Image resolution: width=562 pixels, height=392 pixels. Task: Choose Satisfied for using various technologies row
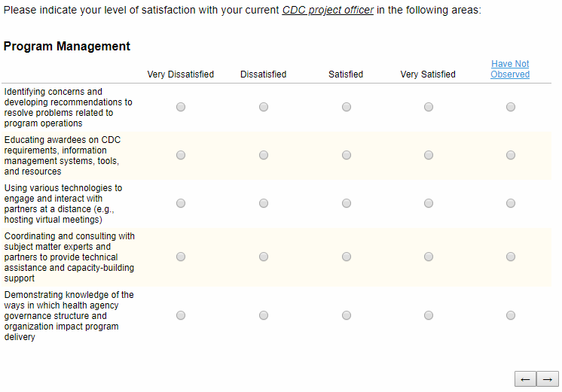coord(347,204)
